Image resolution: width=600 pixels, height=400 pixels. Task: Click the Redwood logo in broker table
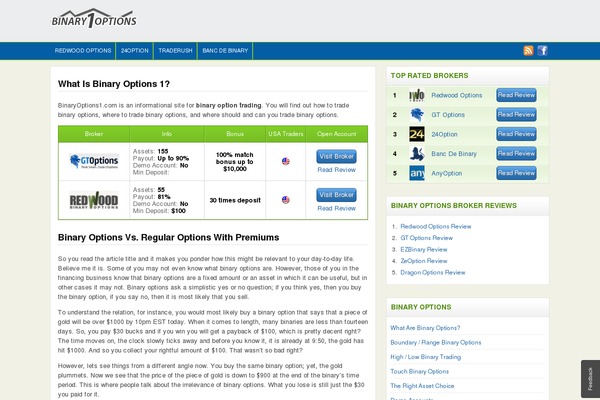pyautogui.click(x=94, y=200)
